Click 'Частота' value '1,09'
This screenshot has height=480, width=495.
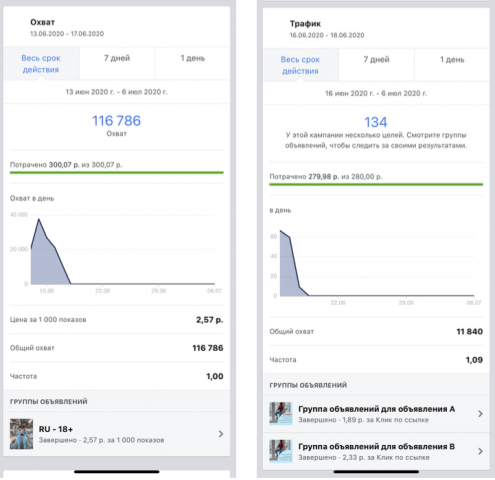(474, 360)
